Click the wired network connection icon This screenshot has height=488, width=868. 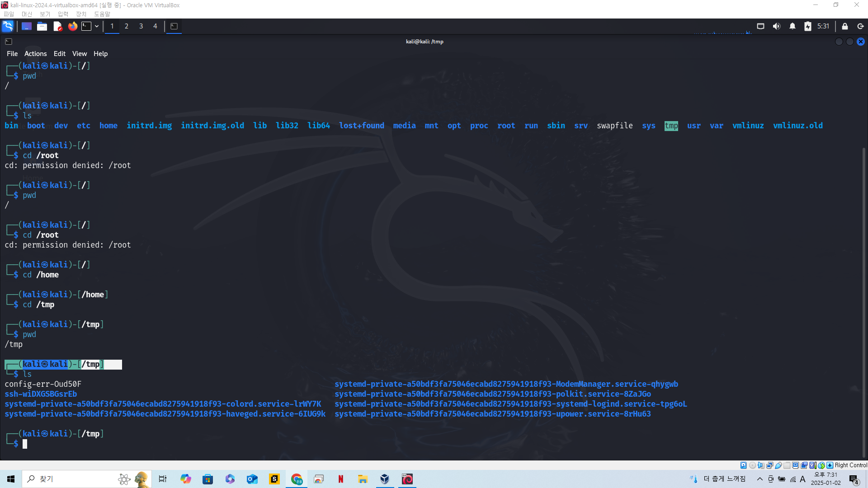coord(760,26)
